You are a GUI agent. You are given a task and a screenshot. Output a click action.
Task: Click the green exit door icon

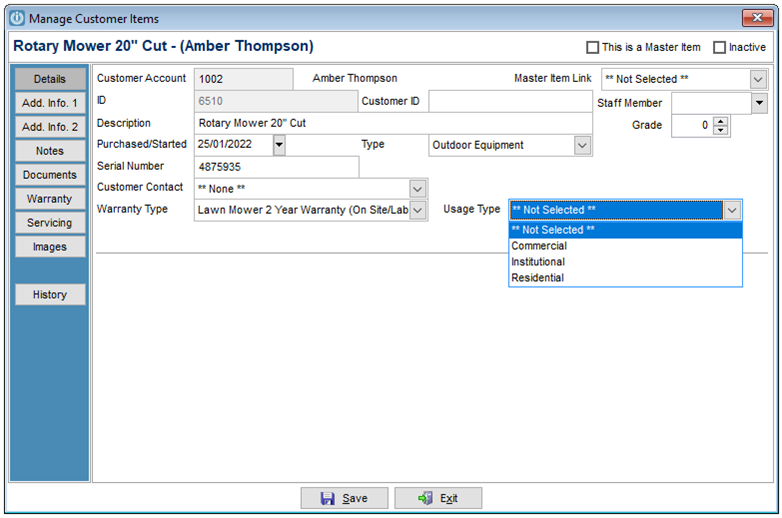[425, 498]
